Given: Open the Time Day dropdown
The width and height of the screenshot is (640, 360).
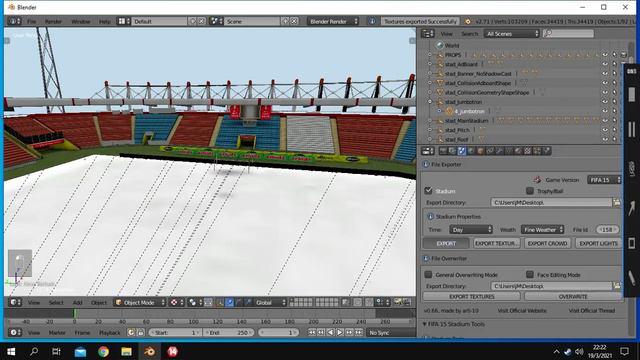Looking at the screenshot, I should (471, 230).
